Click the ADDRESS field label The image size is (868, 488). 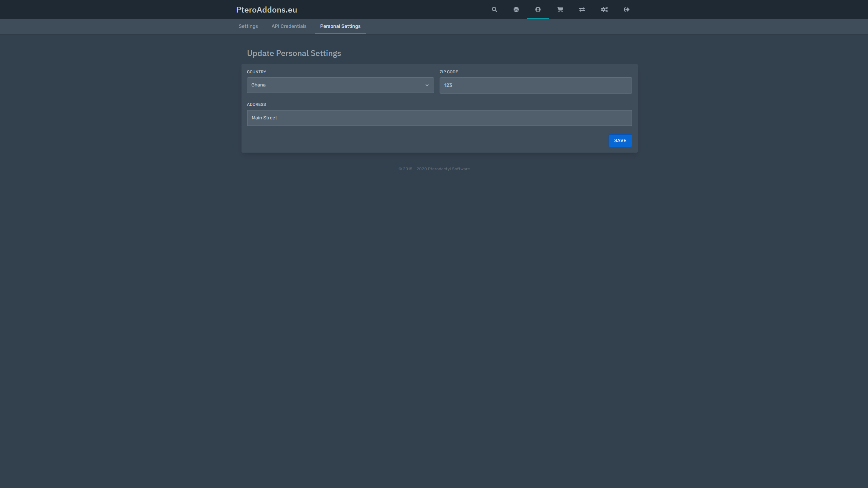(x=256, y=104)
